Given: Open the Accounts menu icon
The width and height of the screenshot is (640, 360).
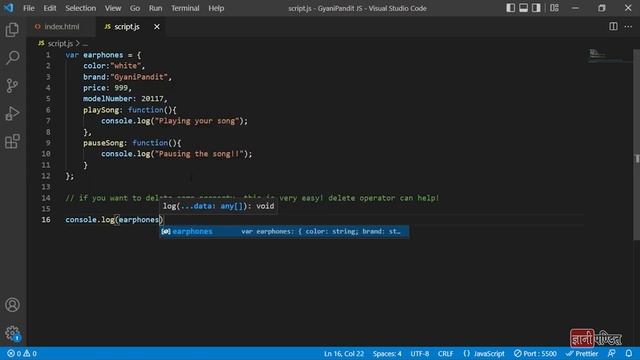Looking at the screenshot, I should [12, 304].
